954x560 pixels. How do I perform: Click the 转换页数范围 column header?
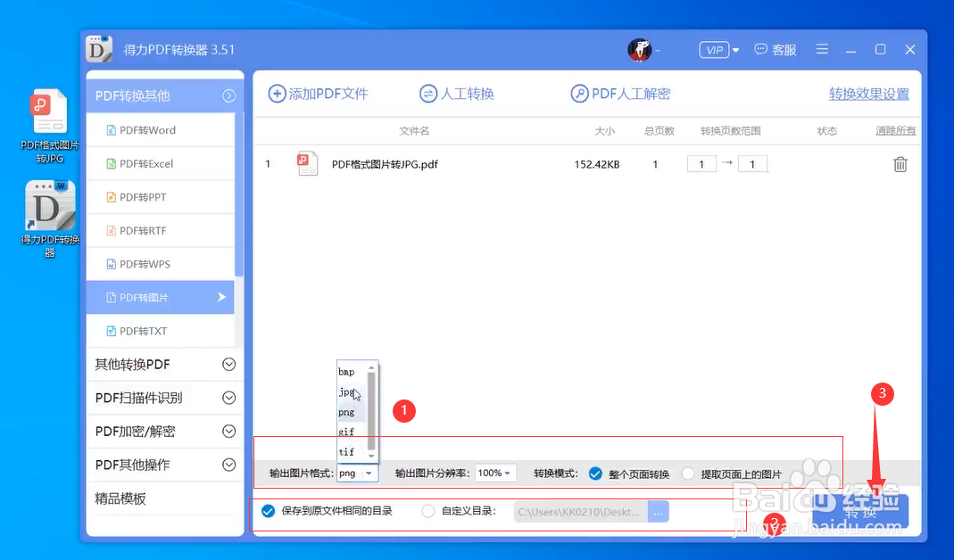point(731,131)
